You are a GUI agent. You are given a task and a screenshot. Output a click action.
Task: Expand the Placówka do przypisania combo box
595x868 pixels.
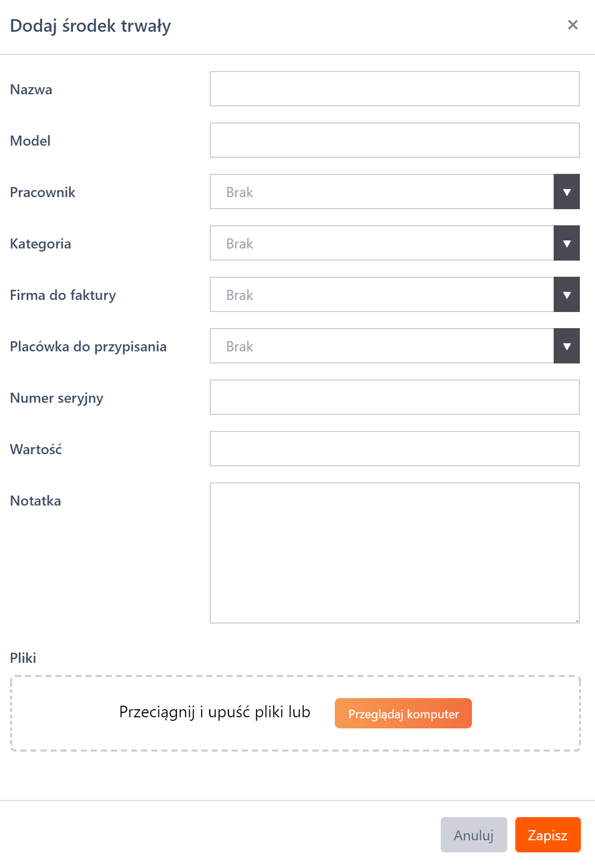click(x=382, y=346)
